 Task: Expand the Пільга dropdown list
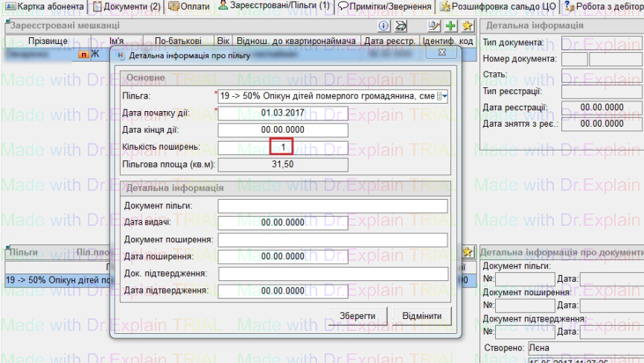443,96
